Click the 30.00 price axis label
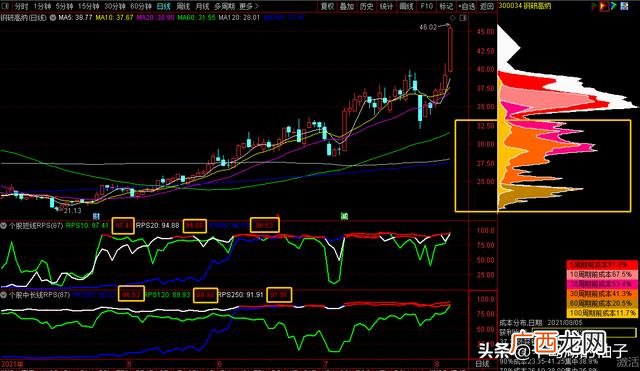This screenshot has width=640, height=371. [x=486, y=144]
